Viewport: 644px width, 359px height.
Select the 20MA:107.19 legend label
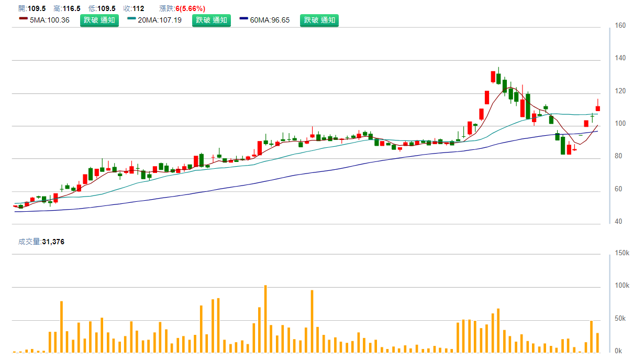click(159, 20)
